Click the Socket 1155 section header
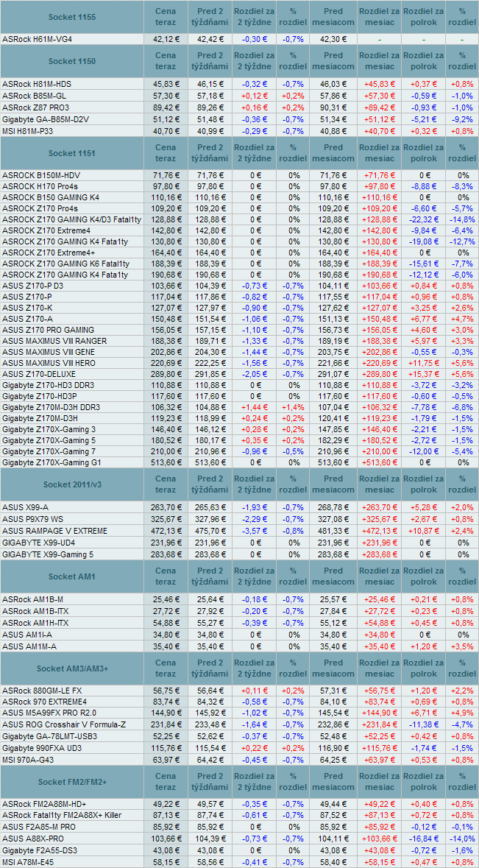Screen dimensions: 479x868 [72, 17]
